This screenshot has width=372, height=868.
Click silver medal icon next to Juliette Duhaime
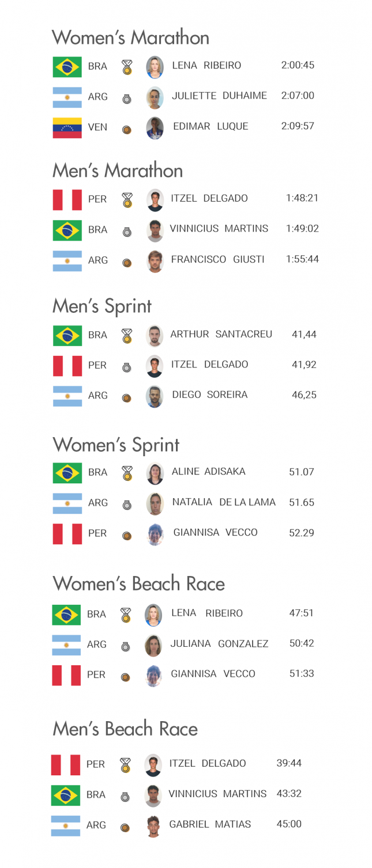pyautogui.click(x=127, y=99)
